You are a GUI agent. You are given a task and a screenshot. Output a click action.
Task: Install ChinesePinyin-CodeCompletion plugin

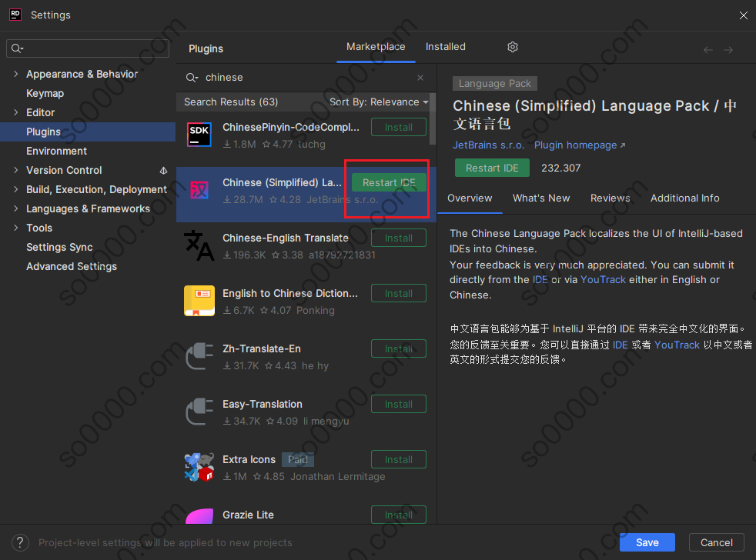(399, 127)
